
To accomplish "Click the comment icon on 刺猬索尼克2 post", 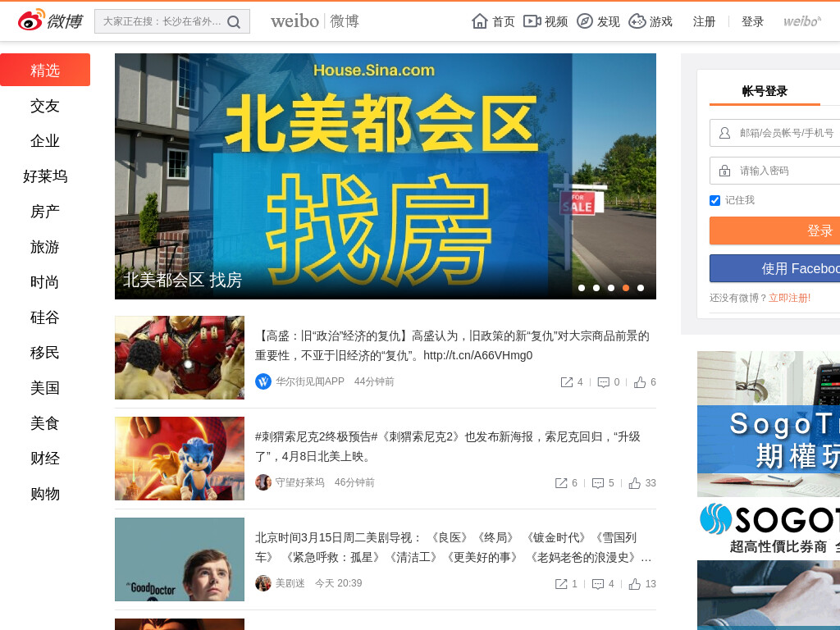I will click(598, 482).
